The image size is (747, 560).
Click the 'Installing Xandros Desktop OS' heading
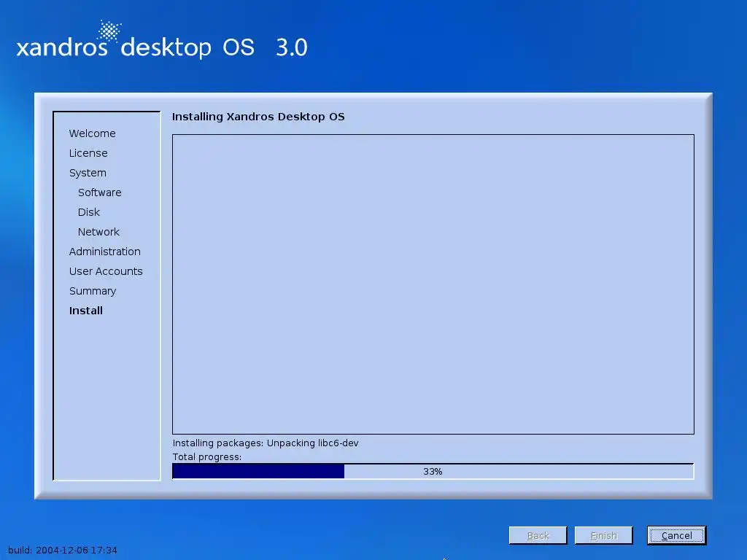pyautogui.click(x=258, y=117)
